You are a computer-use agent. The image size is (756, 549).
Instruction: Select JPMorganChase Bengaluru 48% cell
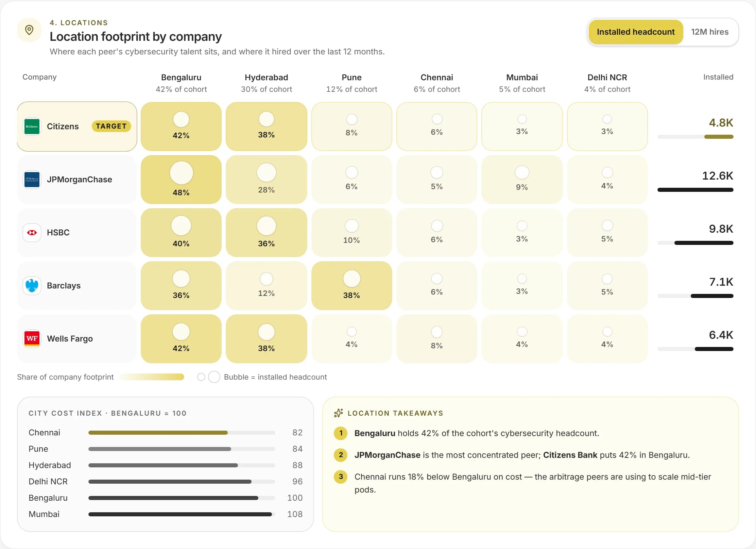pyautogui.click(x=181, y=180)
